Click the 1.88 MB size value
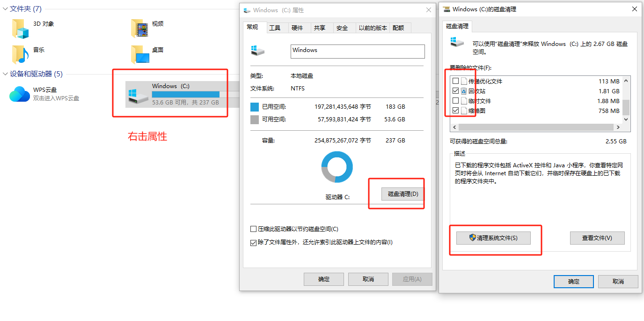This screenshot has width=644, height=321. click(608, 101)
